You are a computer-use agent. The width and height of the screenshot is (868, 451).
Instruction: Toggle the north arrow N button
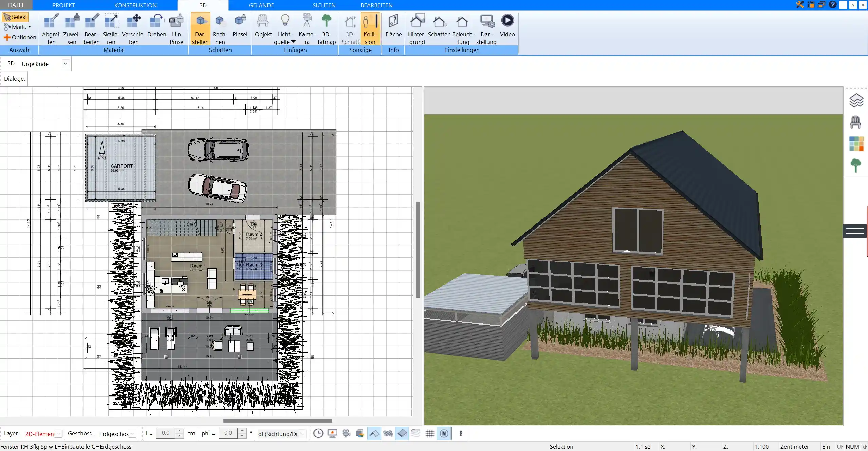tap(444, 433)
